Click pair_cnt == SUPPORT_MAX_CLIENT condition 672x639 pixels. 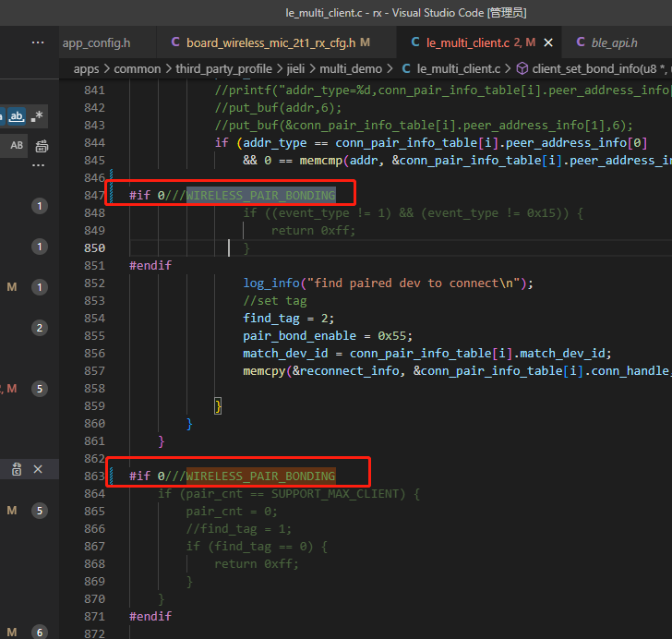pyautogui.click(x=289, y=494)
